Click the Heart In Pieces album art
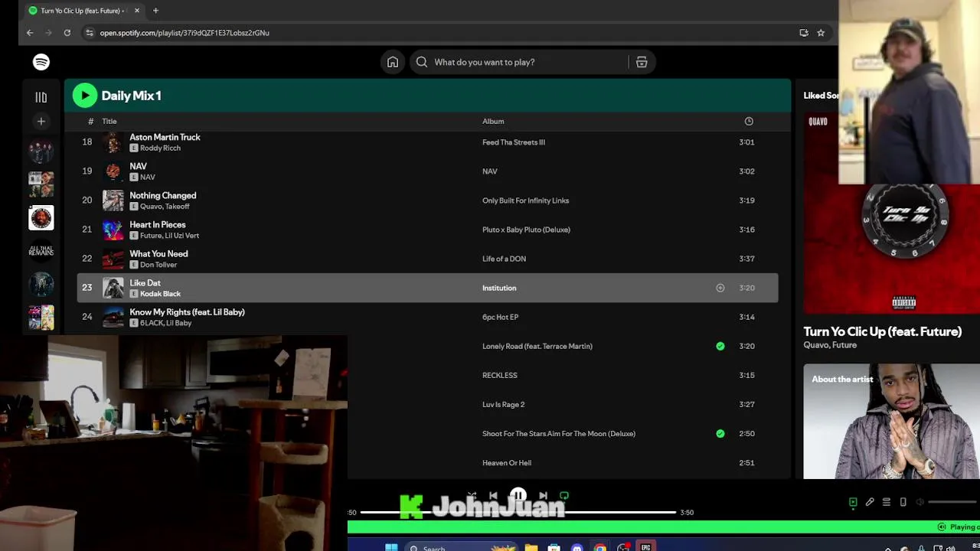This screenshot has width=980, height=551. [113, 230]
